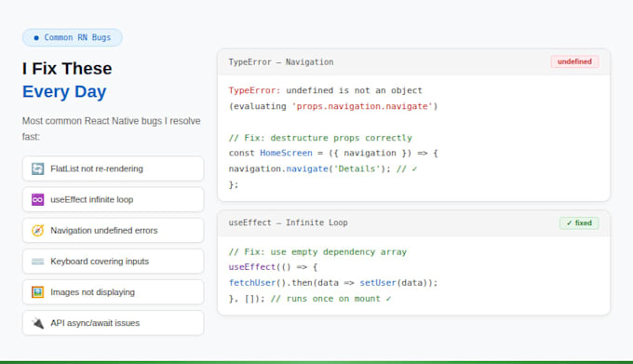Click the Fix: use empty dependency array comment
The height and width of the screenshot is (364, 633).
317,251
